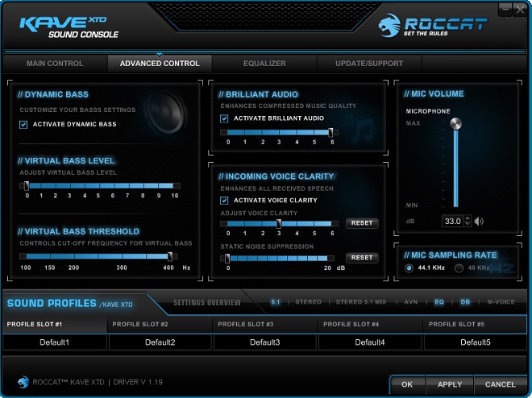Click the microphone volume slider knob

(x=455, y=124)
